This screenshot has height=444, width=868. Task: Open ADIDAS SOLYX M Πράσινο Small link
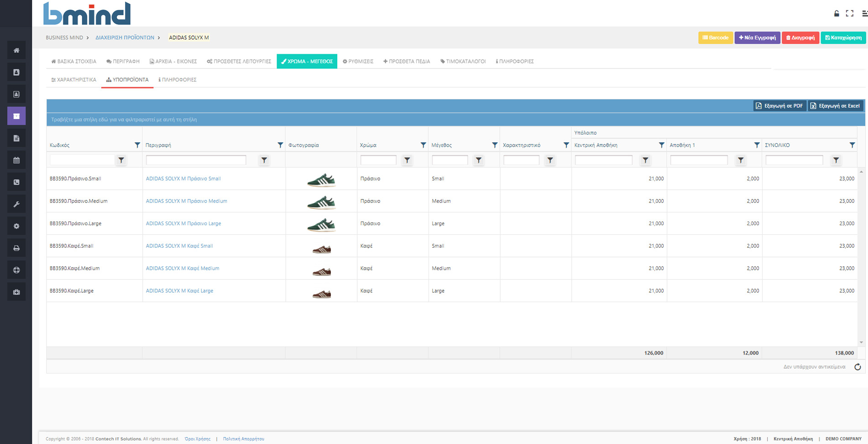183,179
